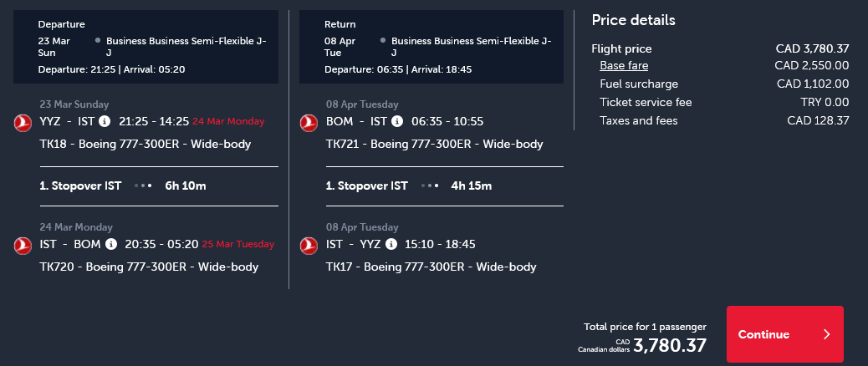Select the Departure 23 Mar summary card

point(146,47)
